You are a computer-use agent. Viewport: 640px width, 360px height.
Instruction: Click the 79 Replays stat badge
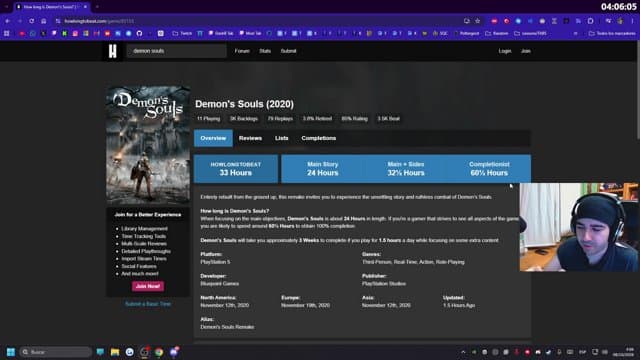pos(280,119)
